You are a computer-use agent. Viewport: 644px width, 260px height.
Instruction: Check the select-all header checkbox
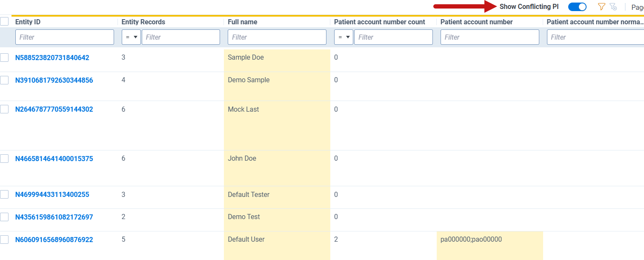pyautogui.click(x=4, y=21)
